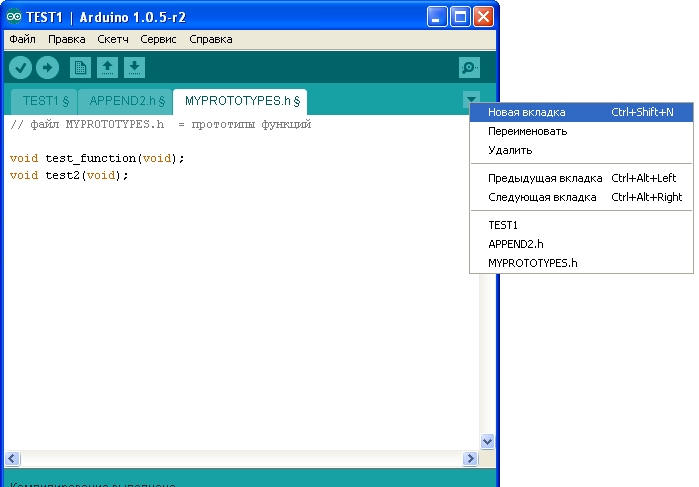Create a new sketch via page icon

tap(80, 68)
